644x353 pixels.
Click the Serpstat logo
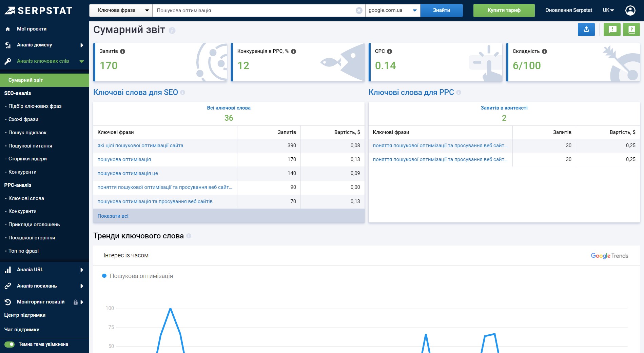38,11
